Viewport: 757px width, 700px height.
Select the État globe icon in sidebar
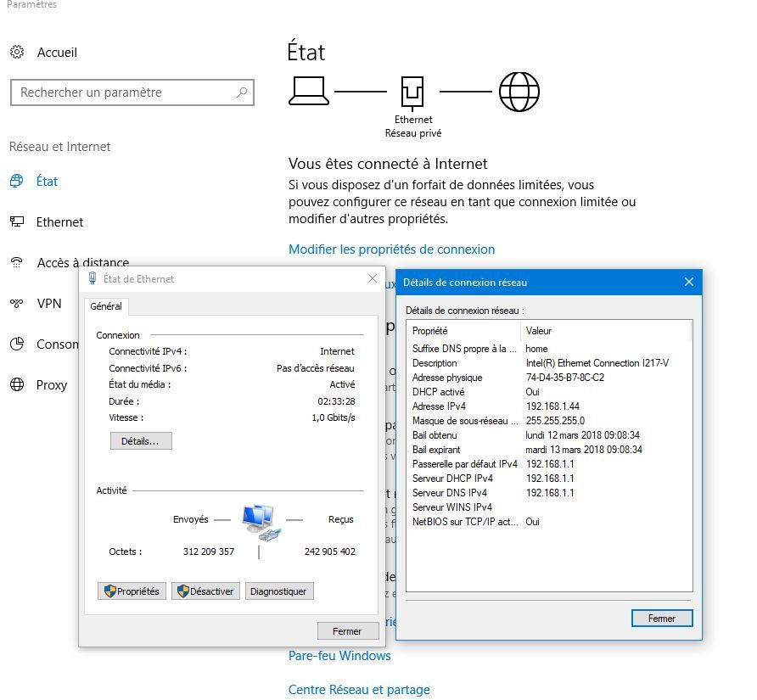click(x=17, y=182)
